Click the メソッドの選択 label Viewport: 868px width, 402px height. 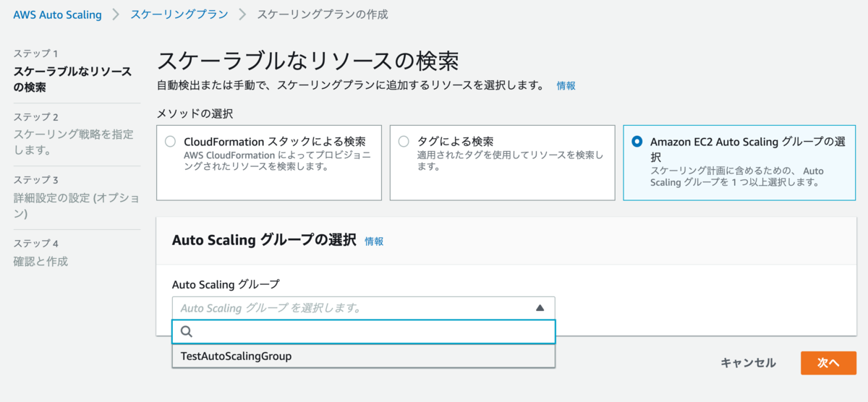coord(195,114)
